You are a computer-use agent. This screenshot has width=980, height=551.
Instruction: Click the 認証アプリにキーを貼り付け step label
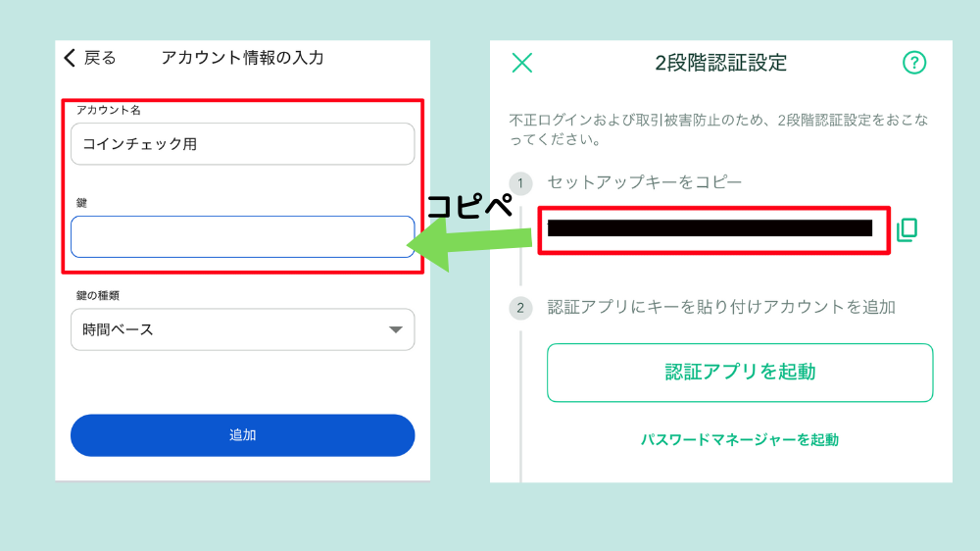click(721, 307)
